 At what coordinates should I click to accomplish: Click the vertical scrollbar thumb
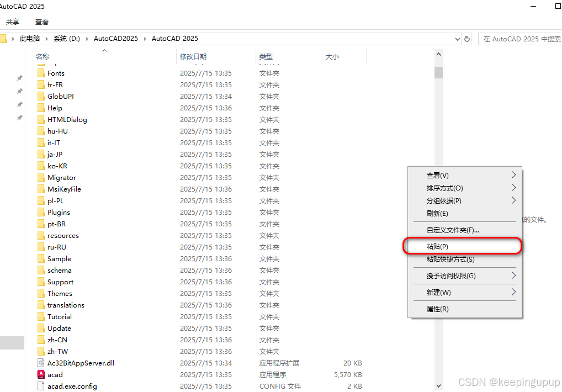click(439, 72)
